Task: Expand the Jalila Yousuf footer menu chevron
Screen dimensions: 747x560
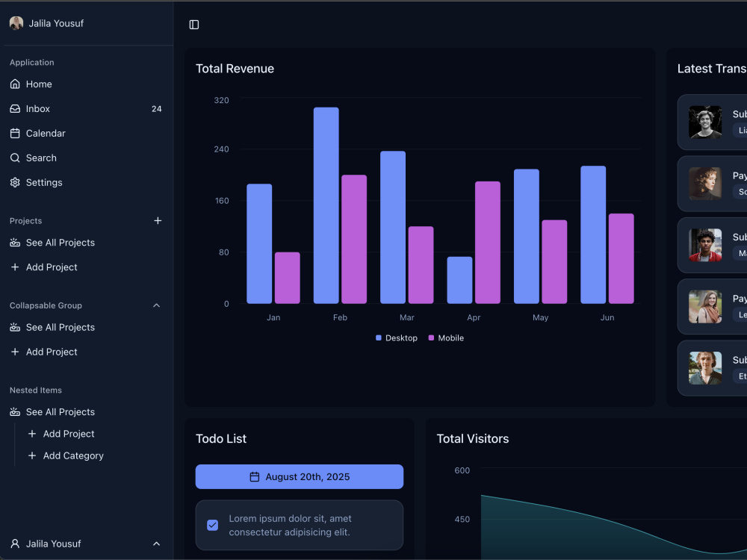Action: (x=156, y=544)
